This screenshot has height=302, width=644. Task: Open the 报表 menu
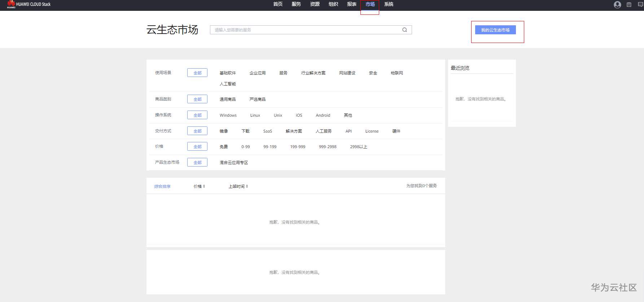point(352,4)
